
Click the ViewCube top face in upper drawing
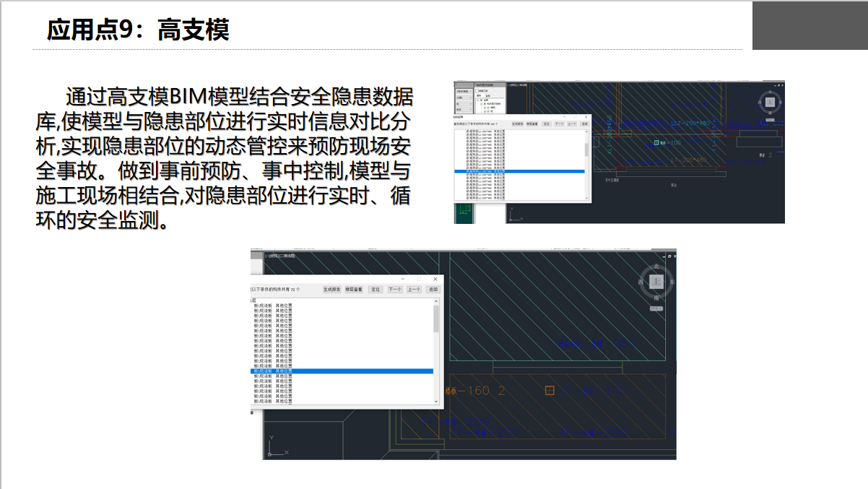tap(770, 102)
